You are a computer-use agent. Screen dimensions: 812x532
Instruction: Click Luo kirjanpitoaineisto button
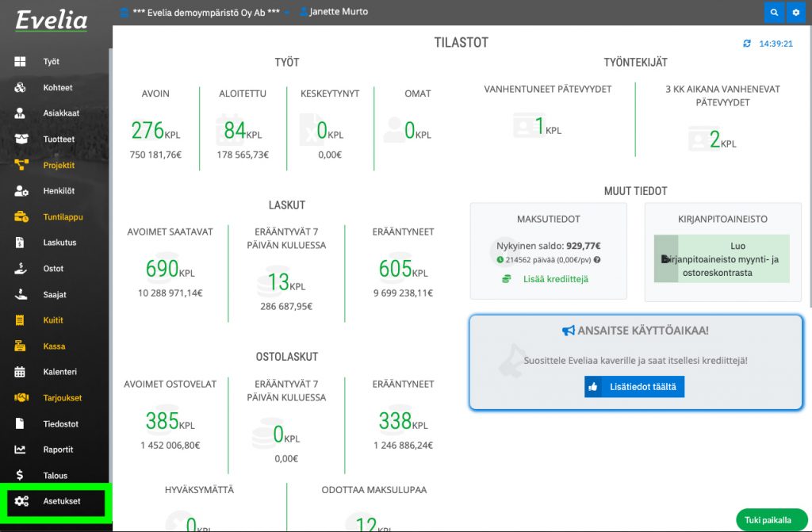click(x=722, y=259)
